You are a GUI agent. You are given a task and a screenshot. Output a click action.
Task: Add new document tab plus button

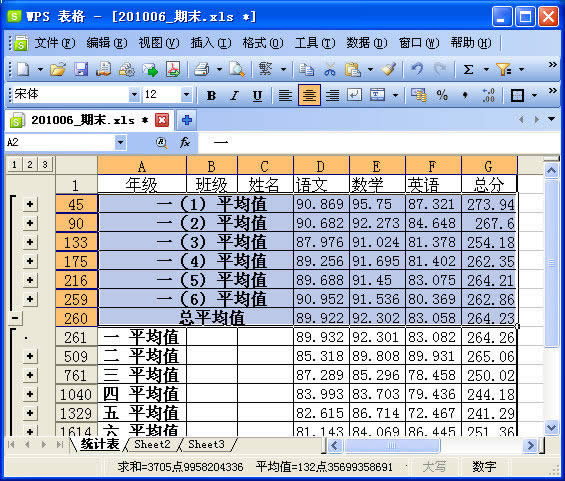[186, 120]
